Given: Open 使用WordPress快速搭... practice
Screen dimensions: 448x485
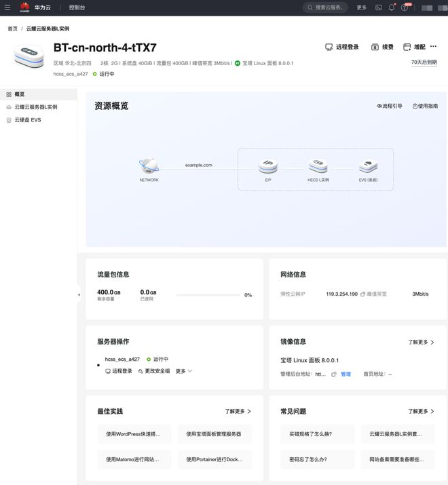Looking at the screenshot, I should pyautogui.click(x=134, y=434).
